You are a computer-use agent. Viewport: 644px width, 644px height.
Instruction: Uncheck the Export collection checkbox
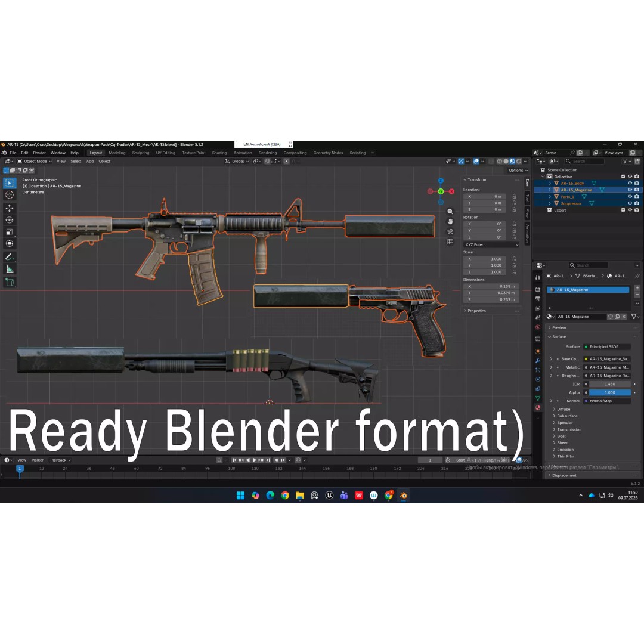[623, 210]
